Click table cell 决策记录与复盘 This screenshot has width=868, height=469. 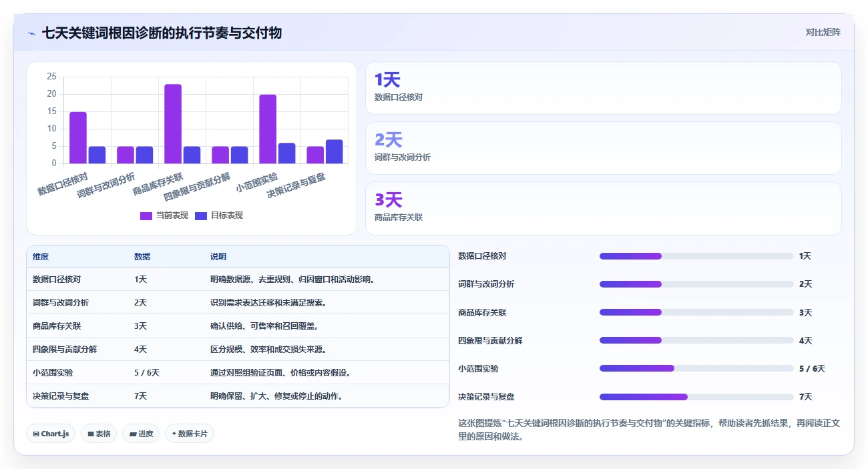point(61,396)
